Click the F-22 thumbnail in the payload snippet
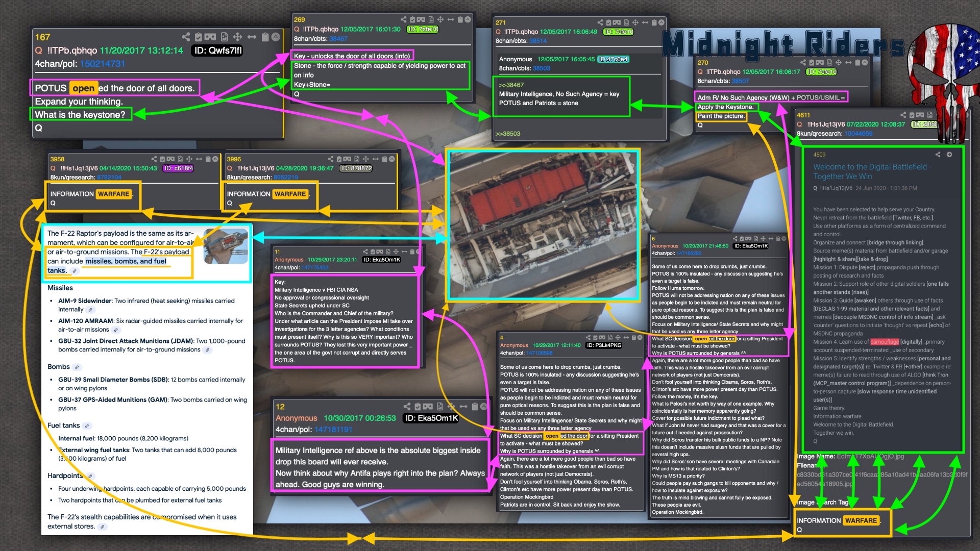Viewport: 980px width, 551px height. 226,246
